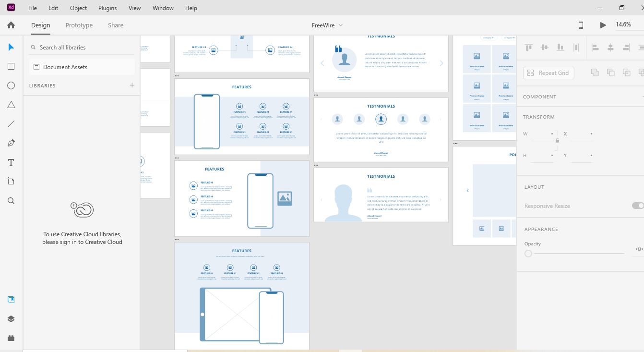Select the Zoom magnifier tool

point(11,201)
